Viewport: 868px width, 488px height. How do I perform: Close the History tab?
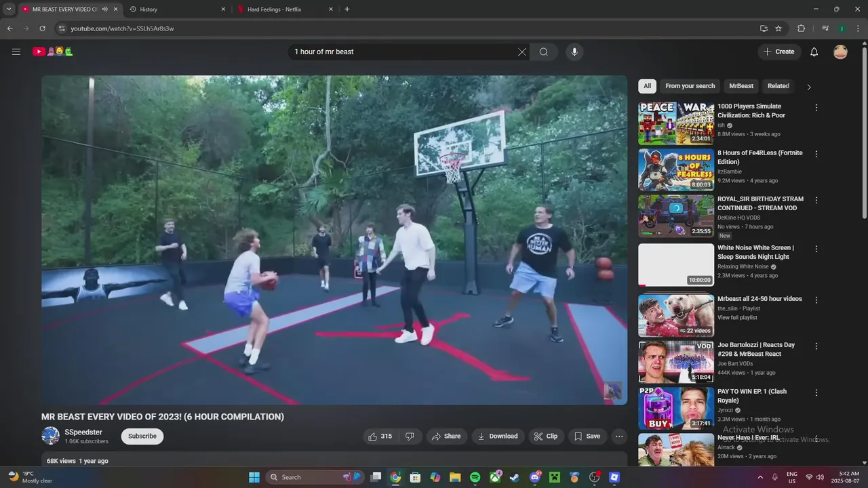pyautogui.click(x=223, y=9)
